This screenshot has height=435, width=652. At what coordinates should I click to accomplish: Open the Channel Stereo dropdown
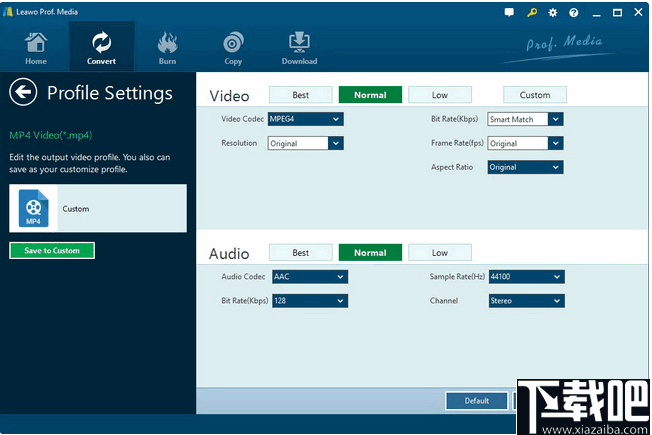click(x=527, y=301)
